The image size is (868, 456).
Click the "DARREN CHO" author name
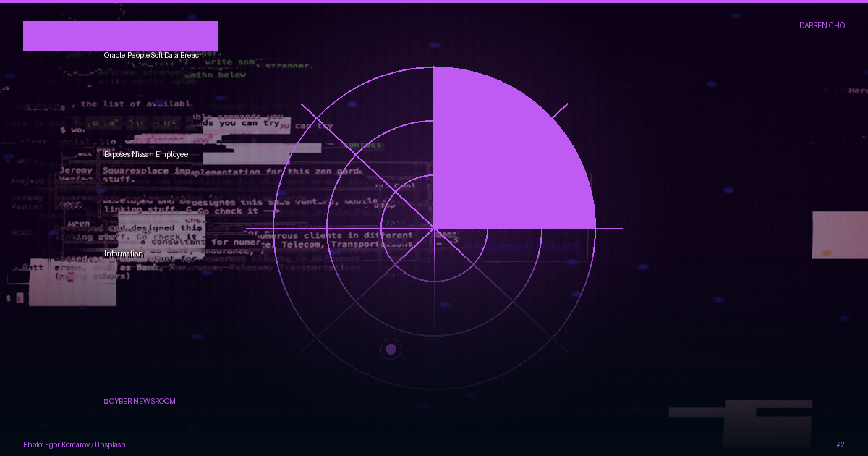pos(822,25)
